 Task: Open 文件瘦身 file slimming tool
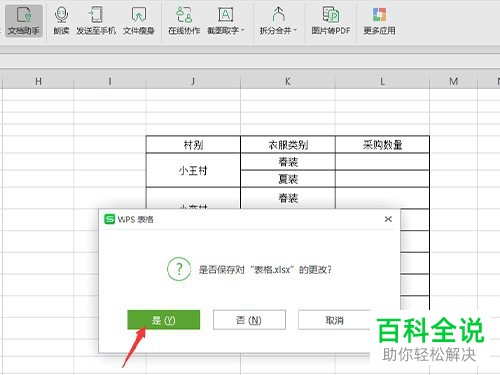(139, 21)
